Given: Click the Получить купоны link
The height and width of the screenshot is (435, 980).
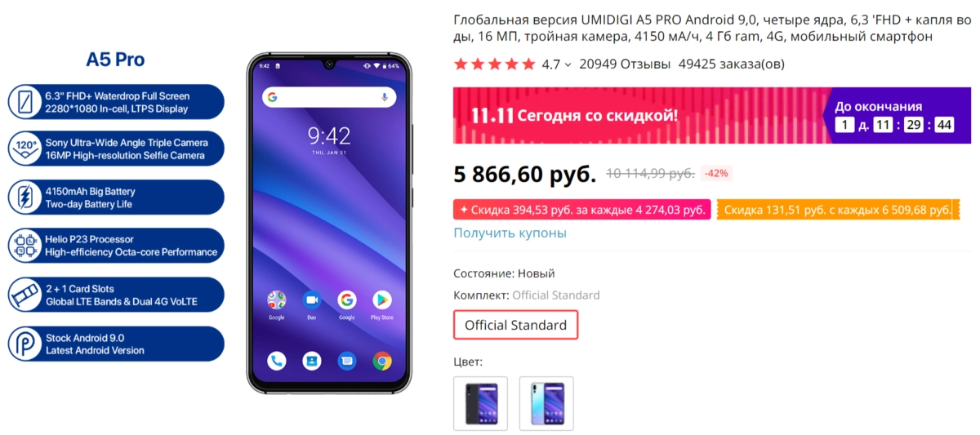Looking at the screenshot, I should point(510,233).
